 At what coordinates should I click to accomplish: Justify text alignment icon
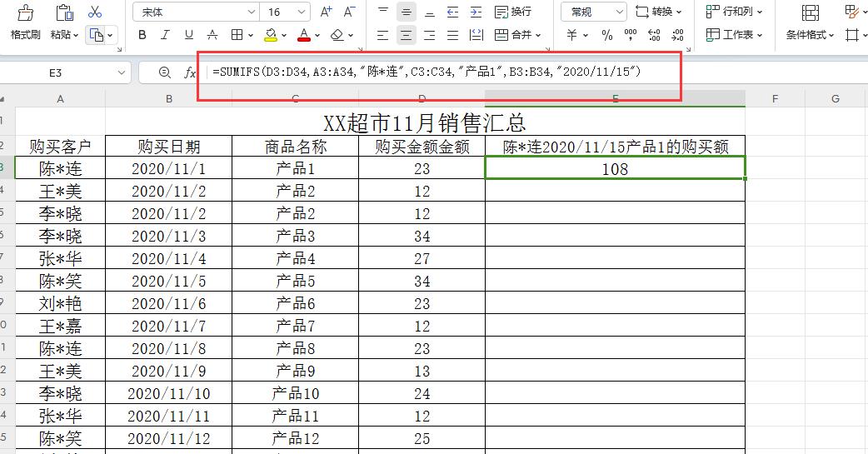453,36
